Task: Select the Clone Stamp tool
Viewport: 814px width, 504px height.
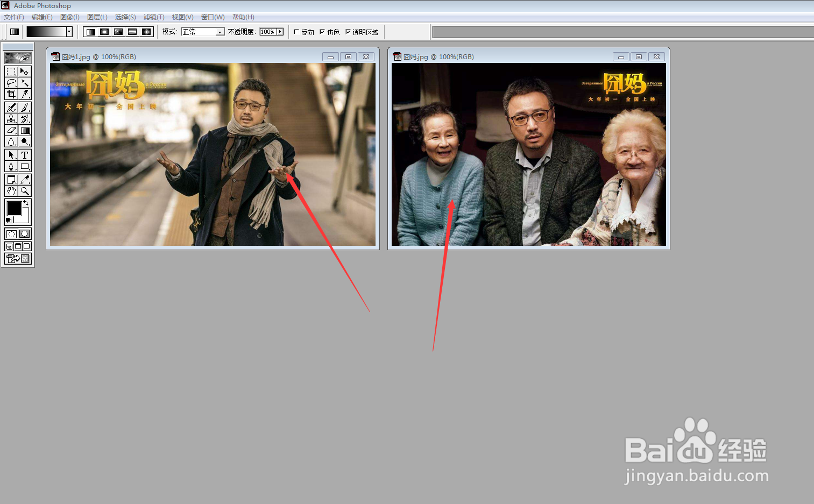Action: (x=11, y=119)
